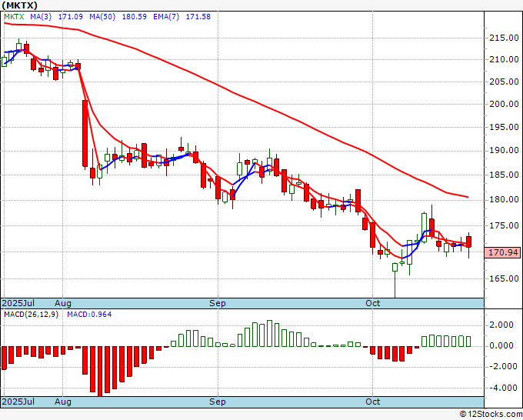The height and width of the screenshot is (420, 523).
Task: Click the 175.00 price axis label
Action: (504, 226)
